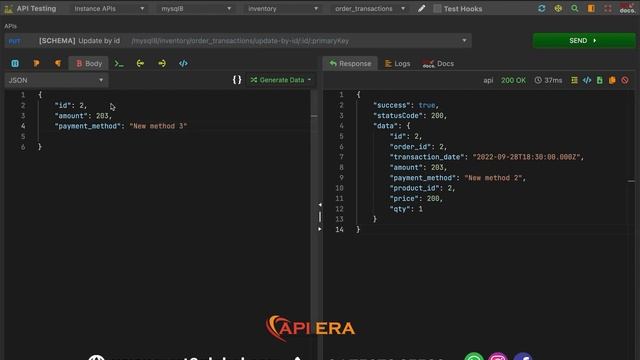
Task: Open the JSON body type dropdown
Action: (x=56, y=80)
